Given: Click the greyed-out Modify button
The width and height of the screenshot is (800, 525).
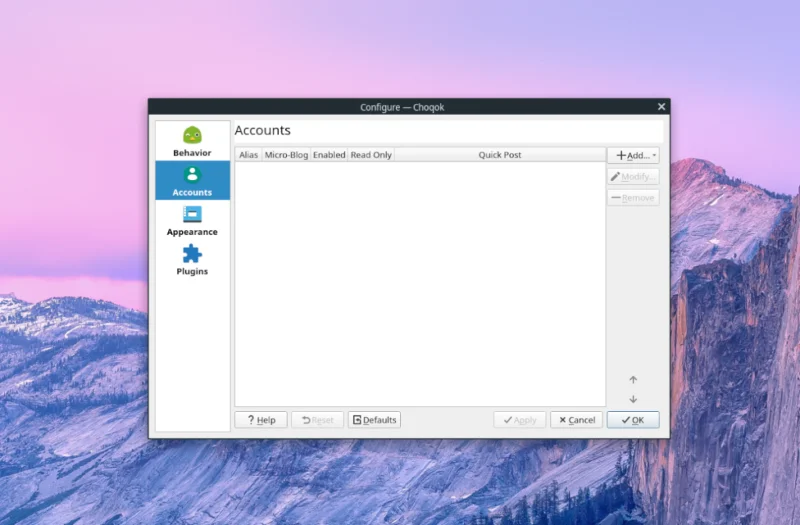Looking at the screenshot, I should [633, 177].
